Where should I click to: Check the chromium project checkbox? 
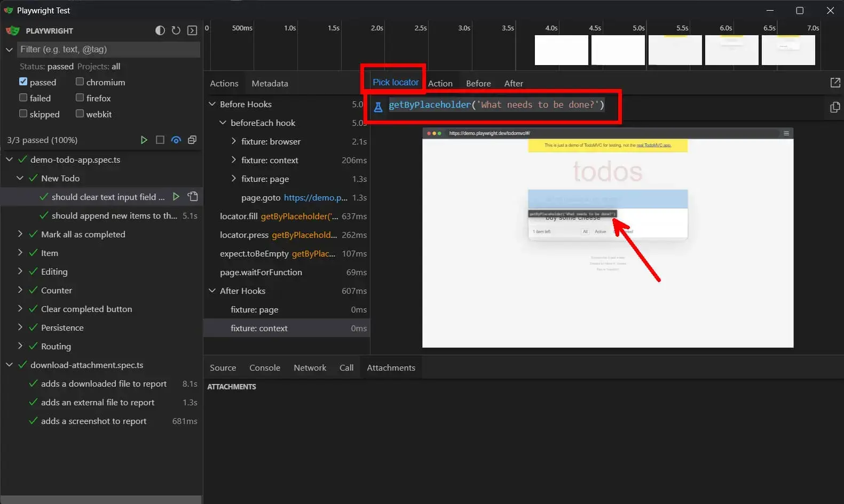coord(80,82)
